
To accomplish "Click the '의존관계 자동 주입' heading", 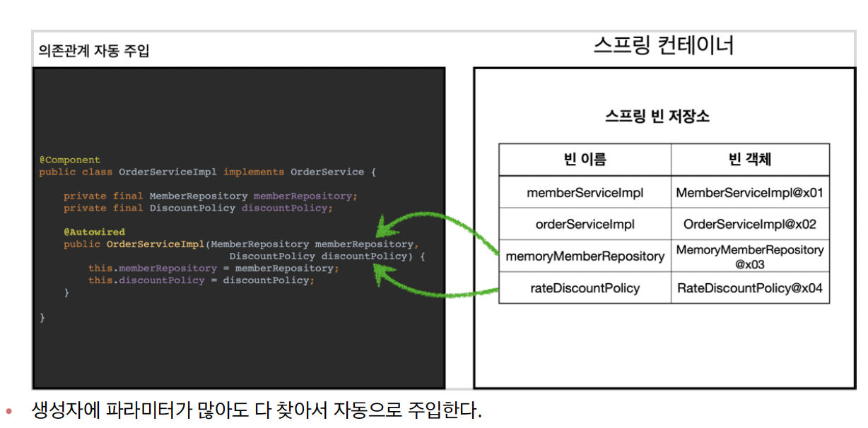I will (94, 51).
